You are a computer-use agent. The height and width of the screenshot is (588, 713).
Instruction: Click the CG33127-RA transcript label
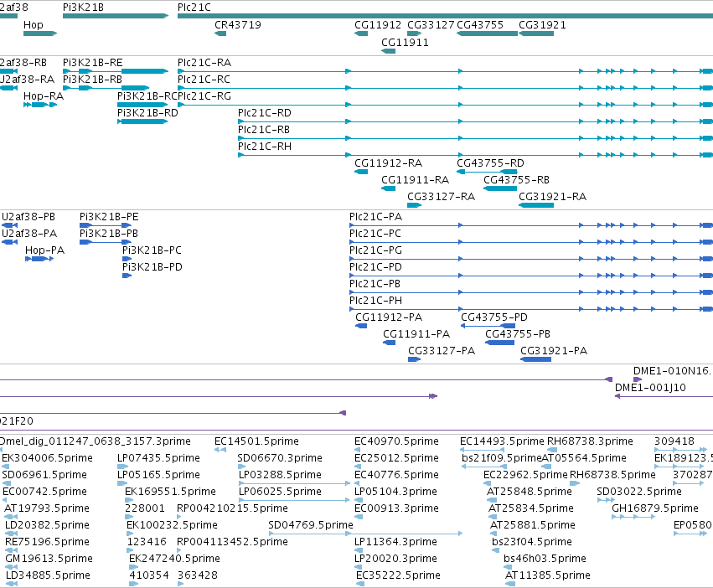[x=441, y=197]
